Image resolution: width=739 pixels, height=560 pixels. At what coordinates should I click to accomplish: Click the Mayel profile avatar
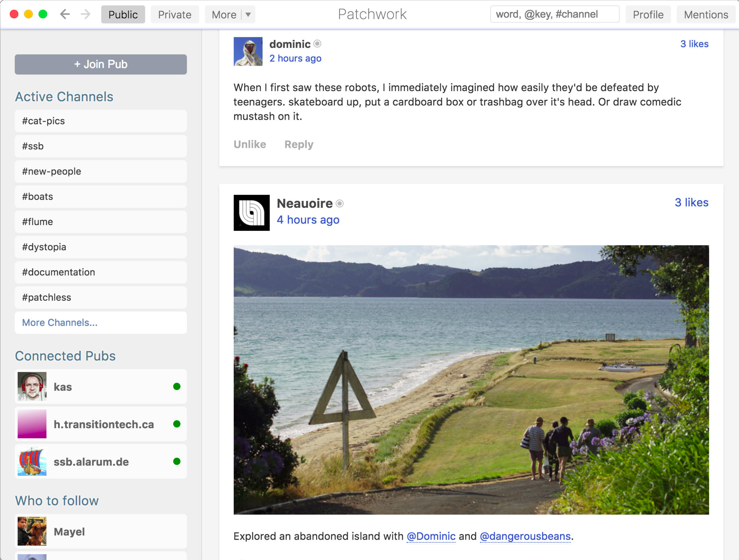pos(32,531)
